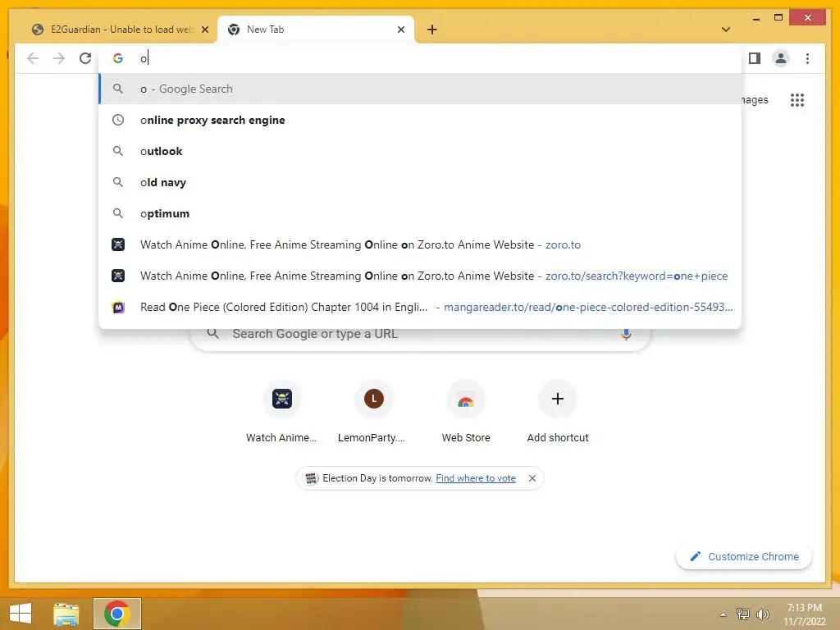This screenshot has width=840, height=630.
Task: Open zoro.to homepage history suggestion
Action: coord(420,244)
